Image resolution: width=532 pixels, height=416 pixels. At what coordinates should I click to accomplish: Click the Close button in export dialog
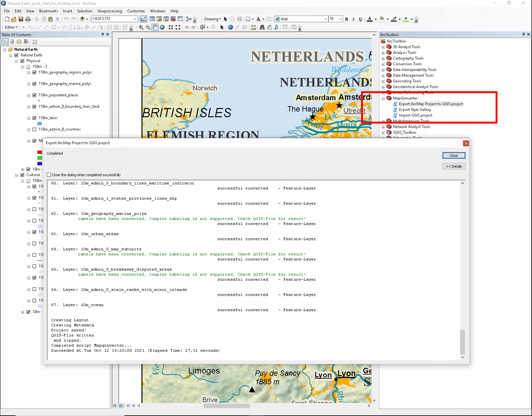click(x=454, y=156)
